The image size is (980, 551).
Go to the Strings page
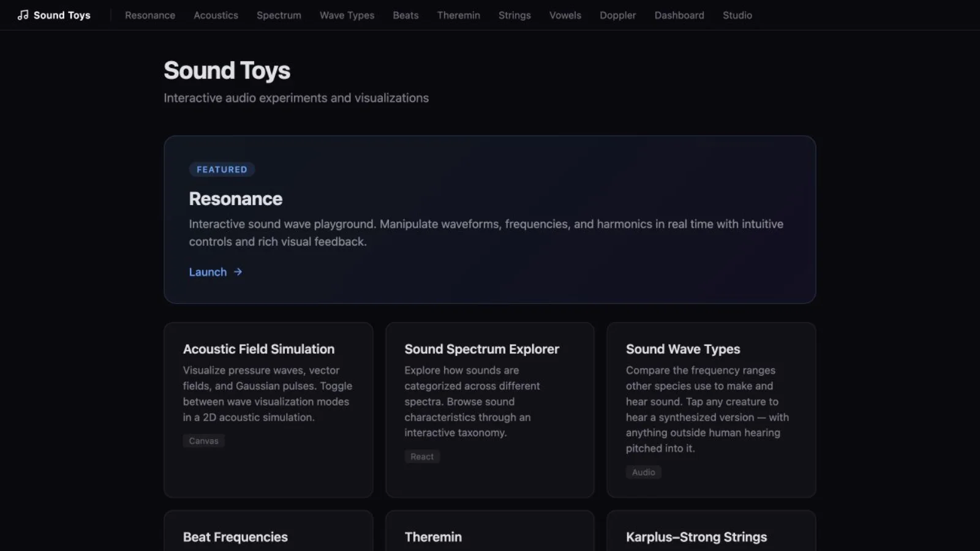(x=514, y=15)
